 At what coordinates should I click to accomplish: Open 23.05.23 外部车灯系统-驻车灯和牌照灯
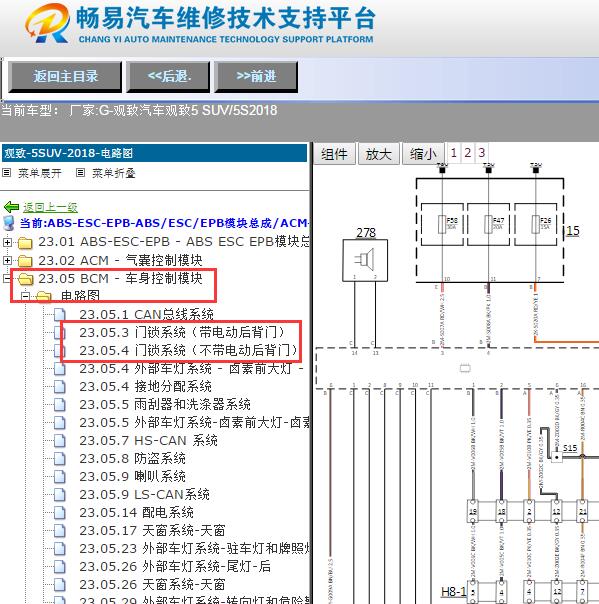click(194, 549)
